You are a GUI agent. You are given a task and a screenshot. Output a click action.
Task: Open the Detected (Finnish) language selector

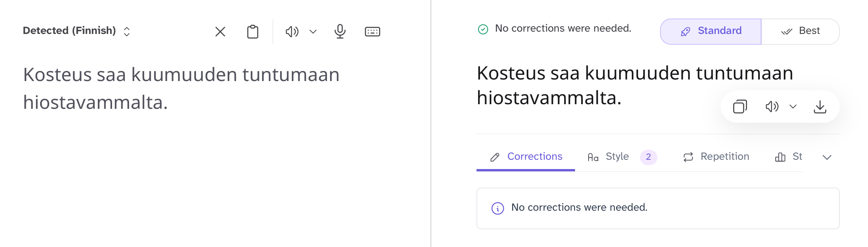(x=77, y=31)
